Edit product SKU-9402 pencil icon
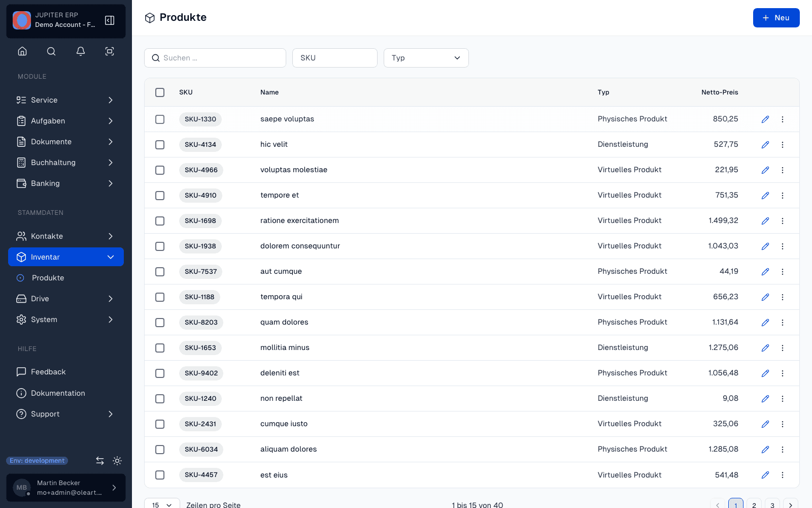812x508 pixels. [x=765, y=373]
